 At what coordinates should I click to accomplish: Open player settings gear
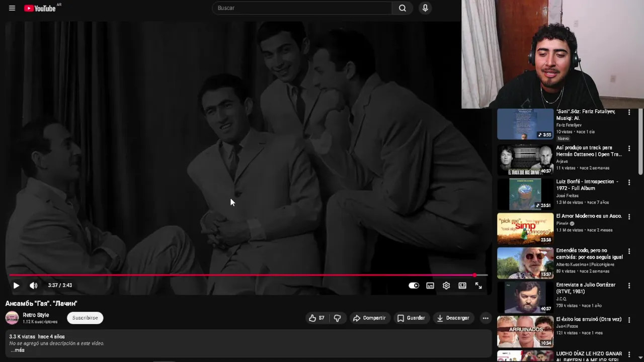[x=446, y=286]
